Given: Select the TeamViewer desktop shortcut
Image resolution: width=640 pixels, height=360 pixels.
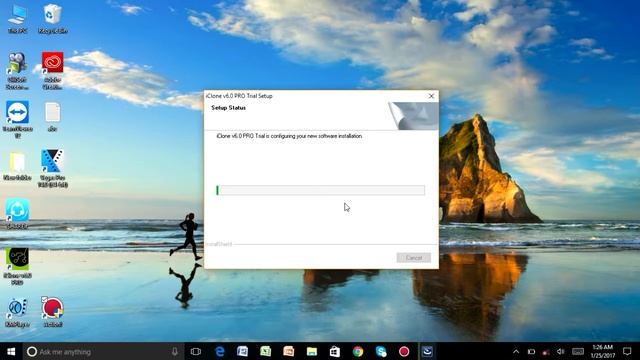Looking at the screenshot, I should (x=17, y=120).
